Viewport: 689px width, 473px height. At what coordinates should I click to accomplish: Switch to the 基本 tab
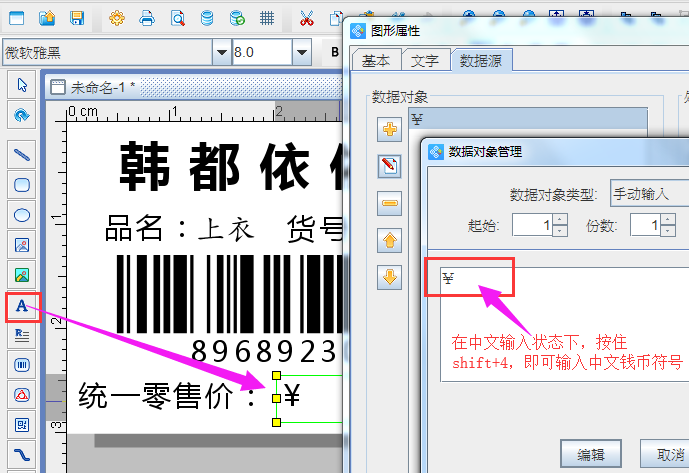tap(376, 61)
